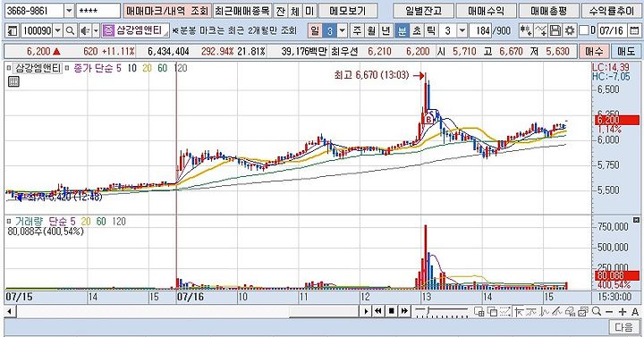
Task: Expand the daily interval 3 dropdown arrow
Action: (342, 30)
